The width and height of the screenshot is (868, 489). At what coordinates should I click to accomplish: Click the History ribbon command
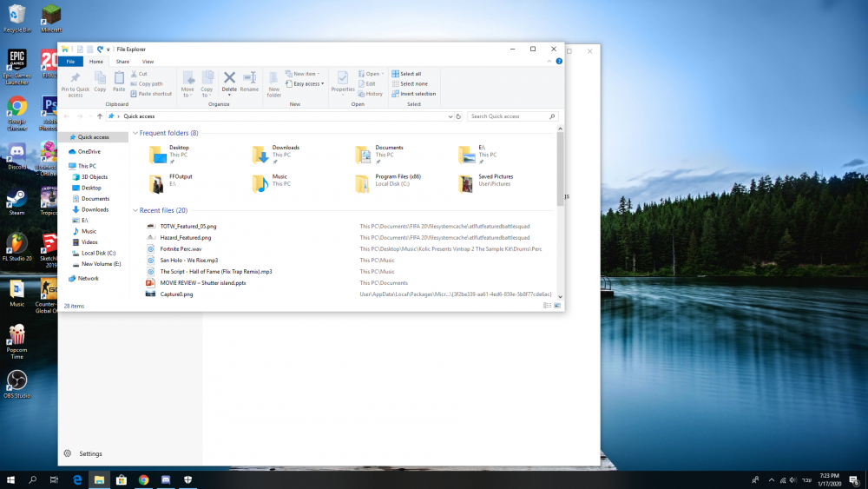371,94
